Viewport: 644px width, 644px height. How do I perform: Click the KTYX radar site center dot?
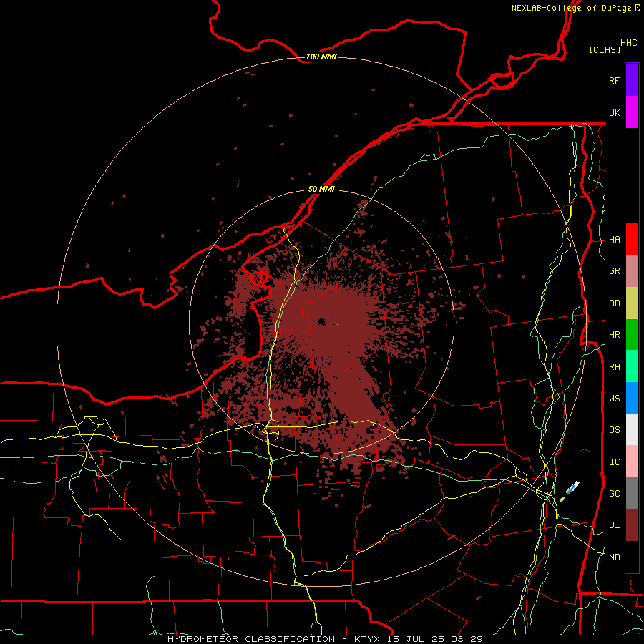[x=321, y=321]
